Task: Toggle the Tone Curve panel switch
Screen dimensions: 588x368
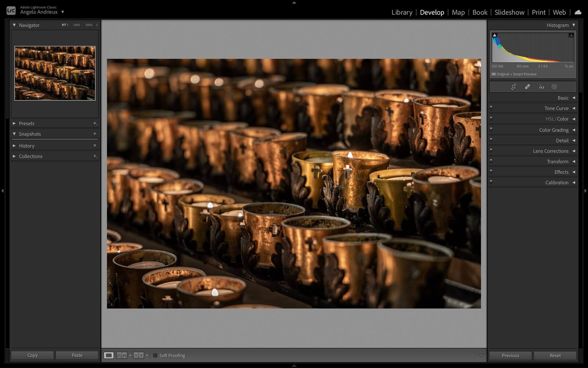Action: (491, 107)
